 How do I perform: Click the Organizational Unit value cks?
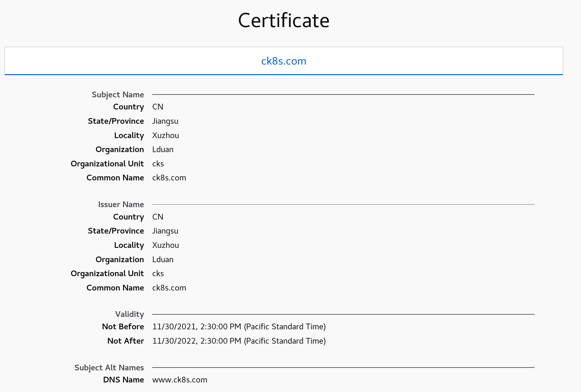pos(158,164)
